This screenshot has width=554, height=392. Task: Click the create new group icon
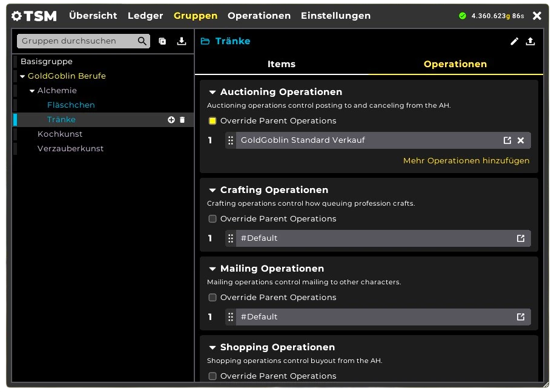162,41
